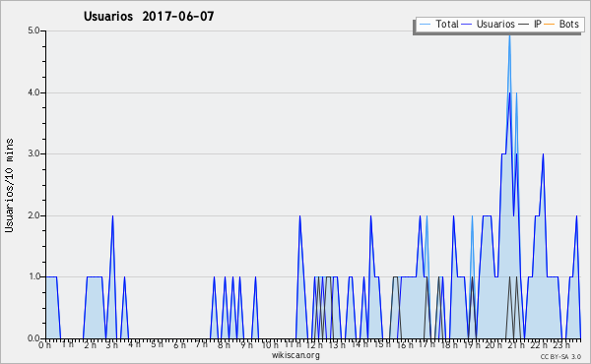Click the '3 h' x-axis label
Viewport: 591px width, 364px height.
[x=112, y=345]
